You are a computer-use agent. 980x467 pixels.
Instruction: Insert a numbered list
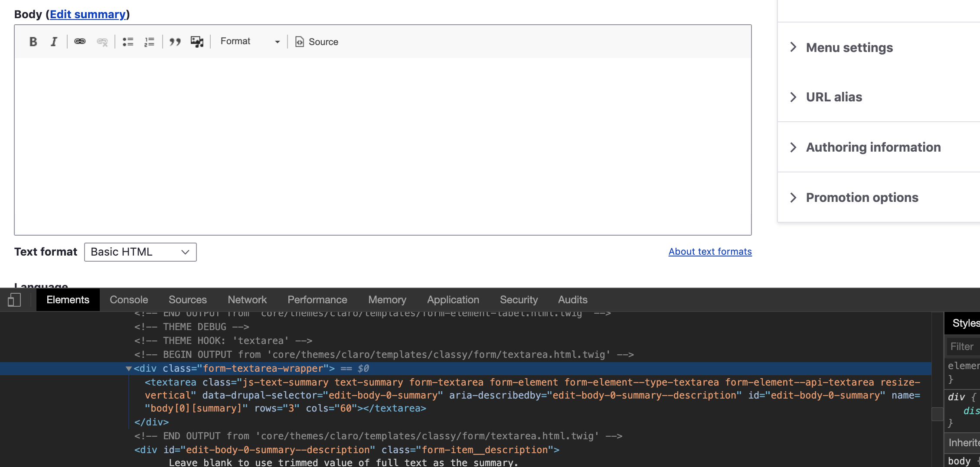tap(149, 42)
